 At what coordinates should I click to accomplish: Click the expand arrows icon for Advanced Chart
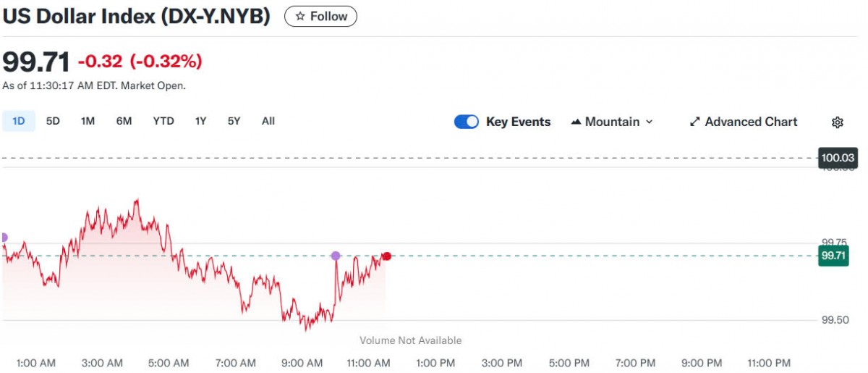694,122
